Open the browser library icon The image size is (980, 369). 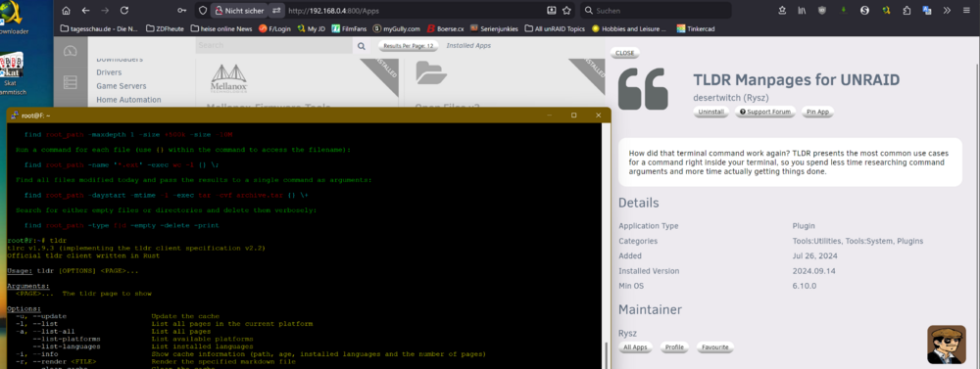click(802, 11)
